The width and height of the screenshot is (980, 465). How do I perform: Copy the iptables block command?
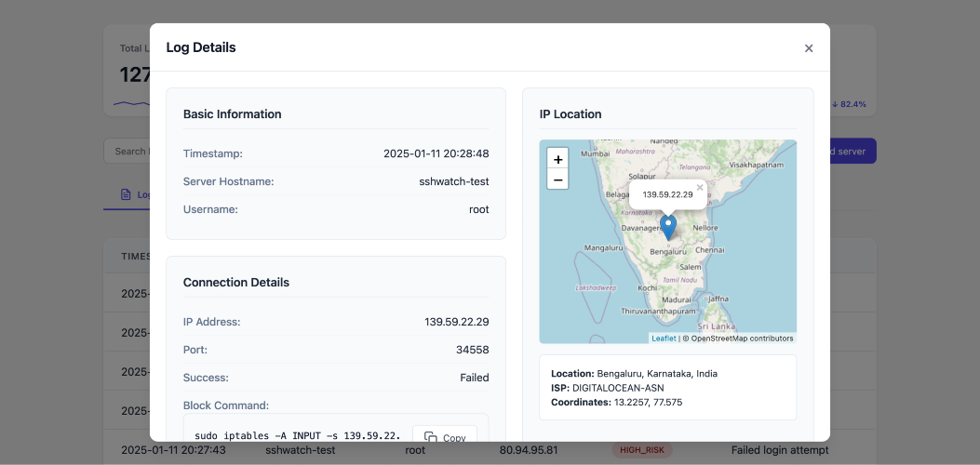(445, 437)
